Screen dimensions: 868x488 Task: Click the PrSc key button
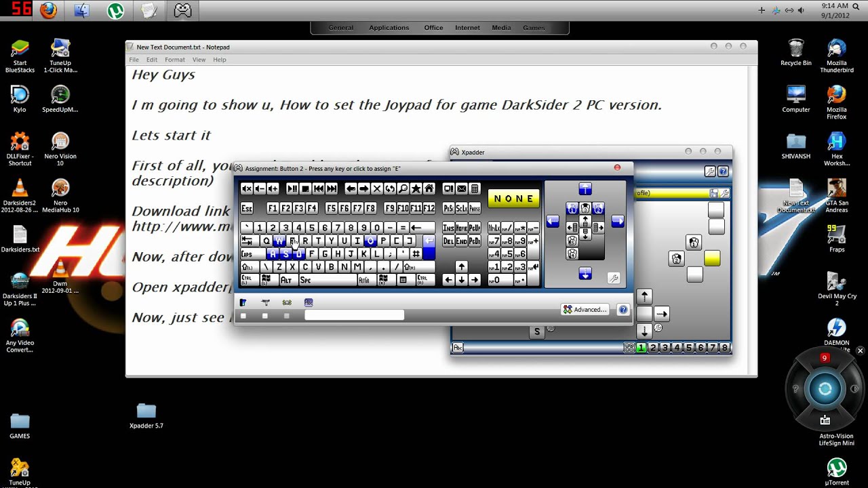pos(448,208)
